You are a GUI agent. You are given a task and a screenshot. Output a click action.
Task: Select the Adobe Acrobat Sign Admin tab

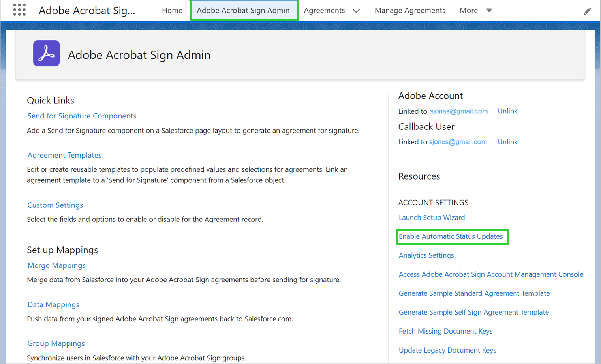click(x=244, y=10)
